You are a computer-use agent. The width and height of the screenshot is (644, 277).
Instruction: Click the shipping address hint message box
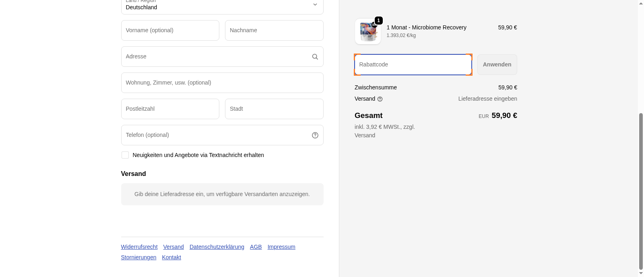(x=222, y=194)
